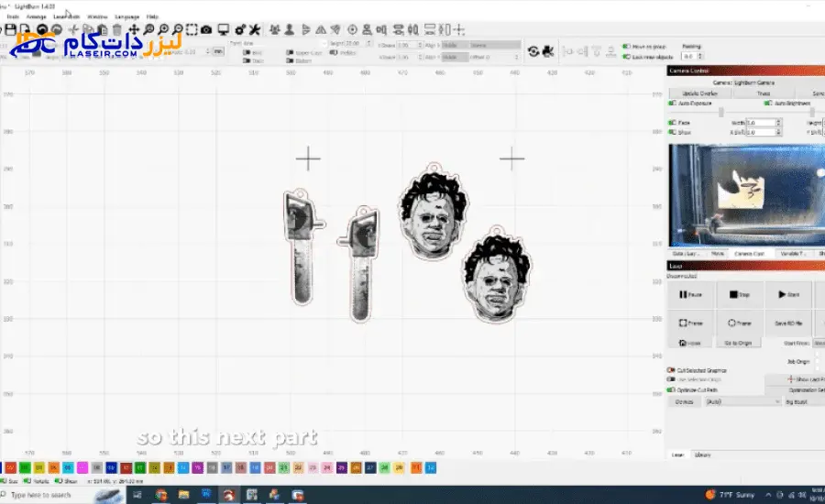The image size is (825, 504).
Task: Toggle Auto Exposure in Camera Control
Action: click(x=673, y=104)
